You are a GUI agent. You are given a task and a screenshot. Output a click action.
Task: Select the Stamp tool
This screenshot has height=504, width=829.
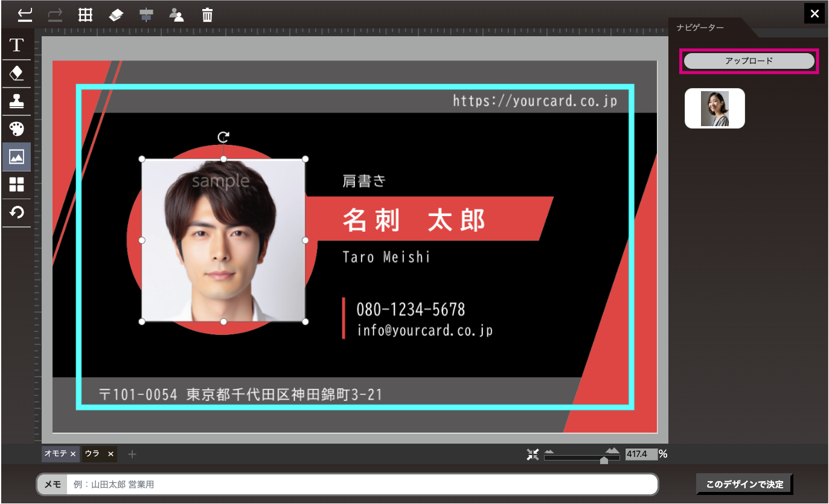tap(17, 101)
